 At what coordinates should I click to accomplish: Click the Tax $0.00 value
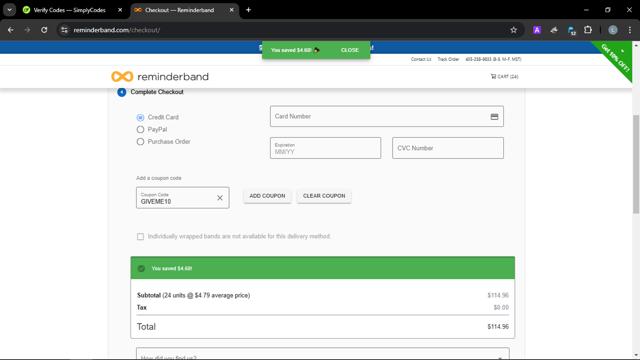501,307
